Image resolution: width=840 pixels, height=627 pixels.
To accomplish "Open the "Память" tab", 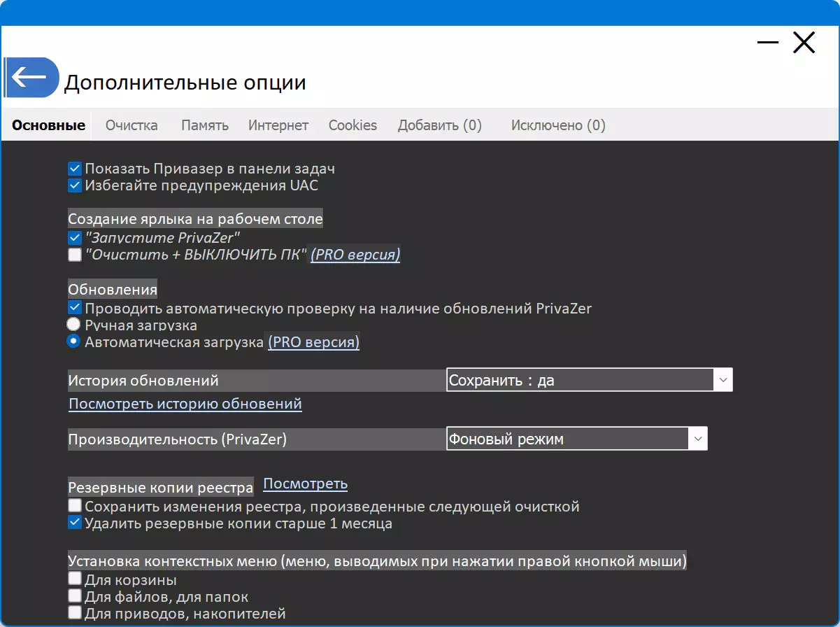I will tap(205, 125).
